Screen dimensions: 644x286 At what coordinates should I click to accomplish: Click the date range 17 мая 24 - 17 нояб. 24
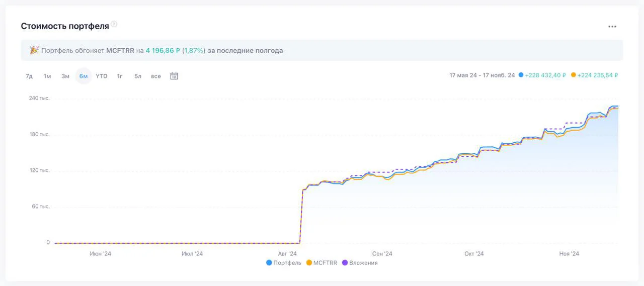(482, 75)
